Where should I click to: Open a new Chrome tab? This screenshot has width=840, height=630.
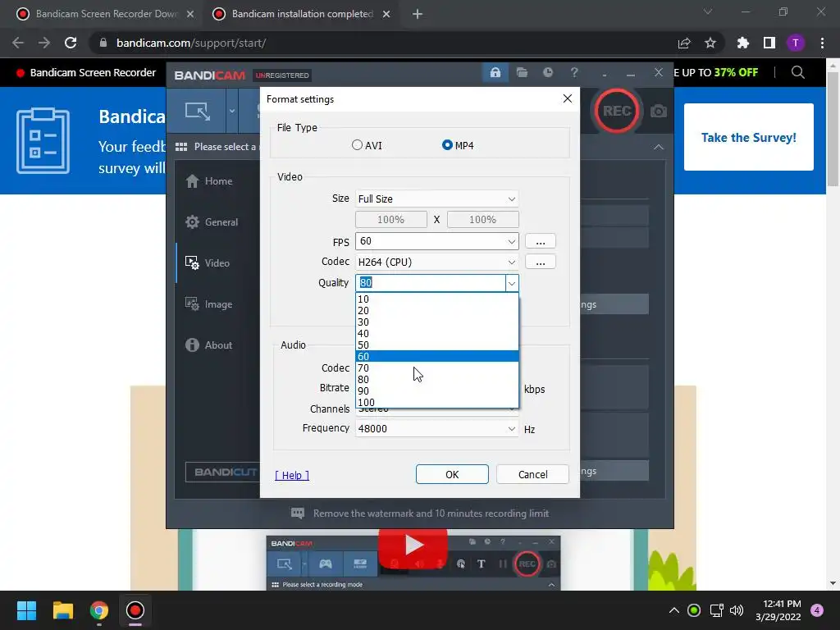tap(418, 14)
